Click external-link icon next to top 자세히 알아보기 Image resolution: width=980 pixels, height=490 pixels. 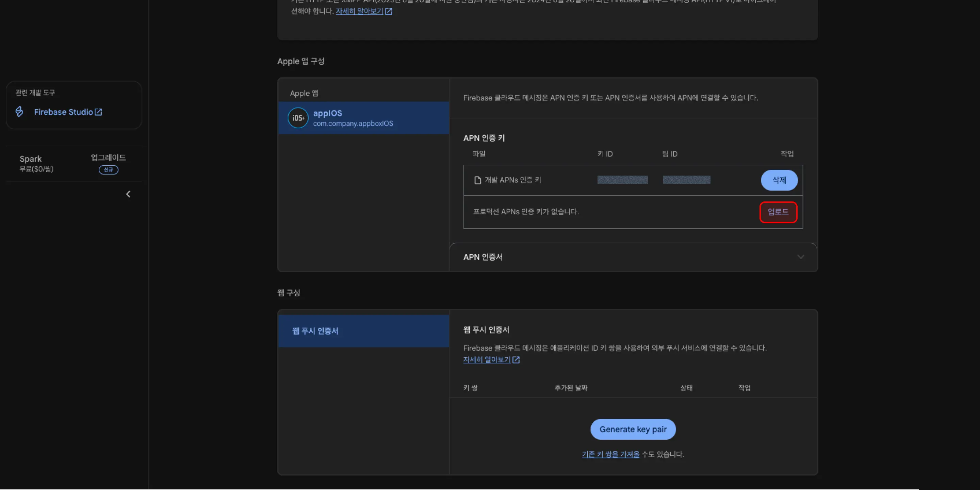click(388, 11)
